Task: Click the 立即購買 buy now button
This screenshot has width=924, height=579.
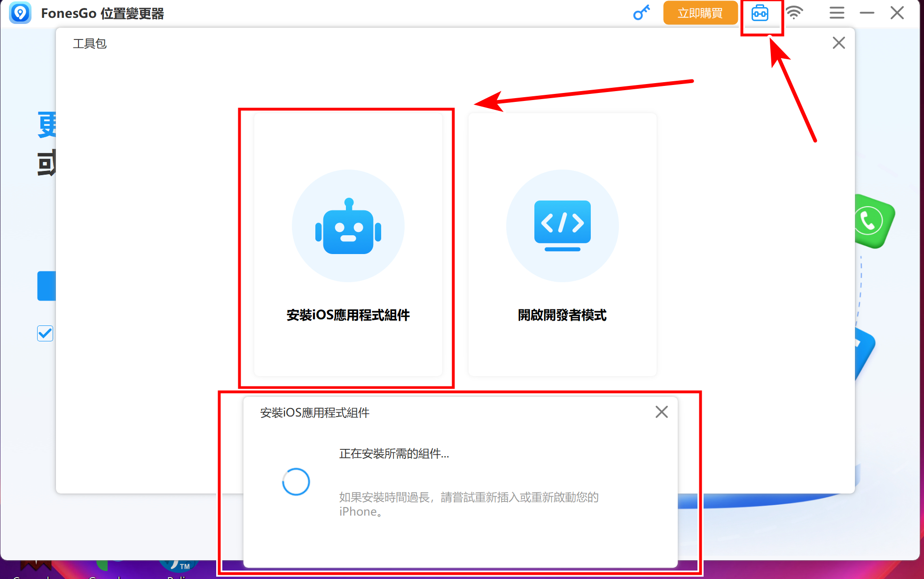Action: 700,13
